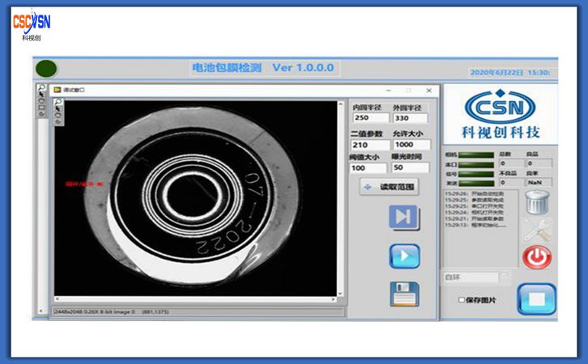Click the green round status indicator

(x=47, y=70)
